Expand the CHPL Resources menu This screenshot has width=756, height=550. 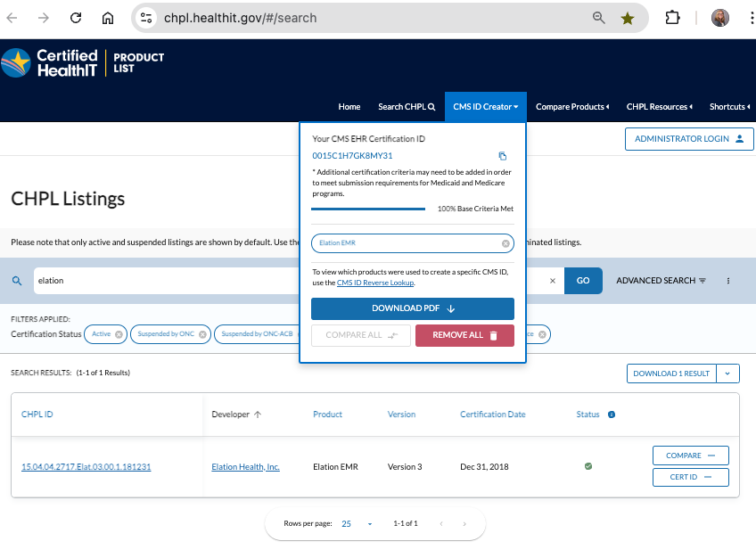click(x=659, y=107)
